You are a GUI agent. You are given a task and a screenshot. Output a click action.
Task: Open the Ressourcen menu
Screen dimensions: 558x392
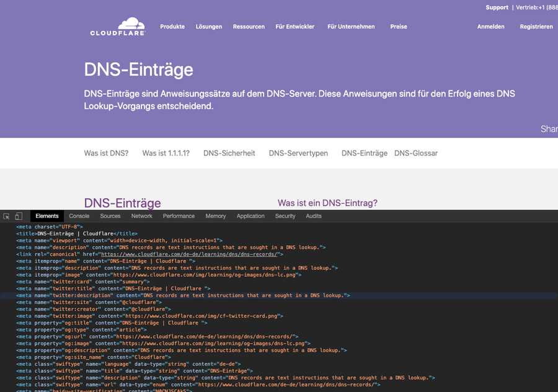tap(249, 27)
